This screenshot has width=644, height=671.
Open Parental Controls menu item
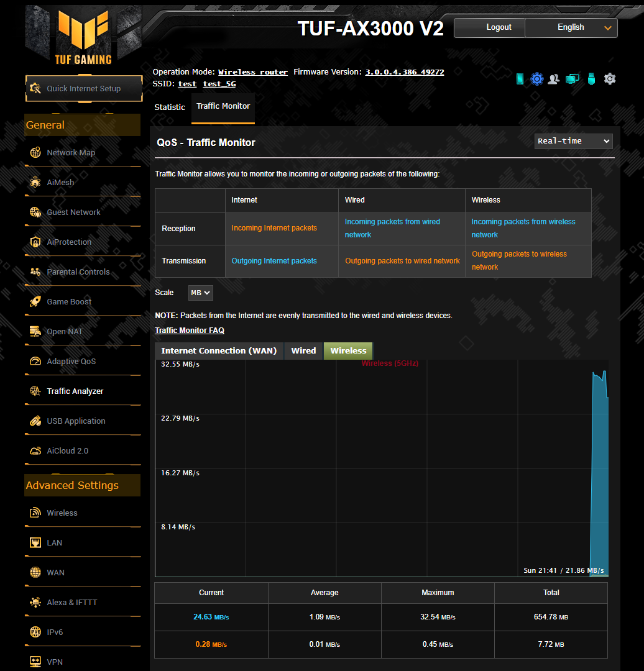click(x=78, y=272)
